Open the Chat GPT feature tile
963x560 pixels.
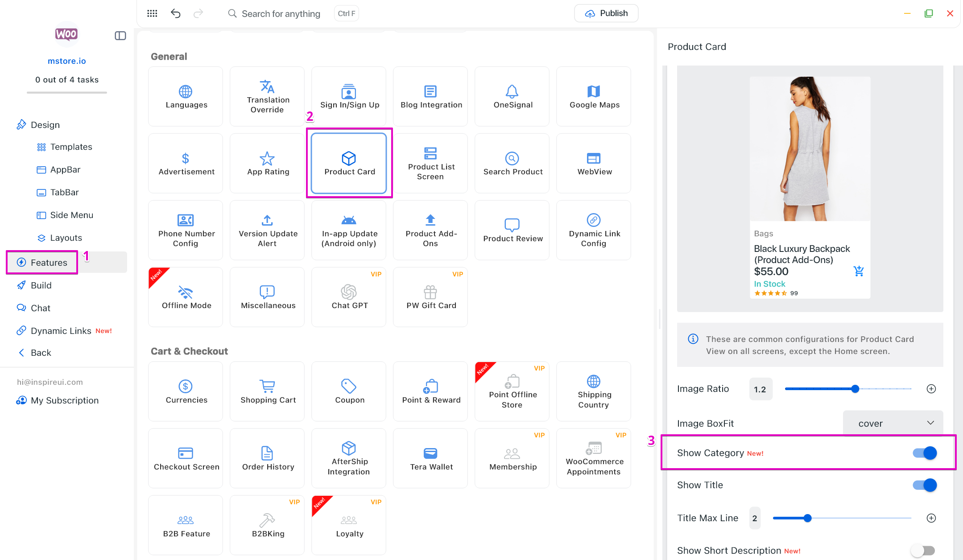click(x=349, y=297)
